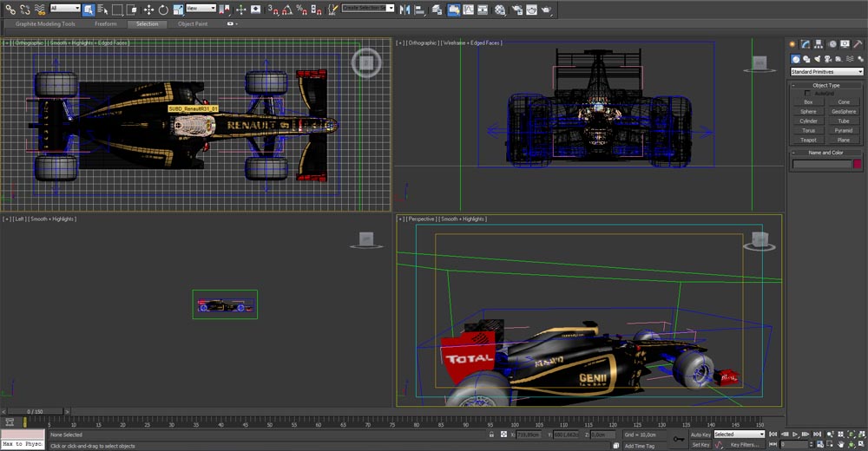Open Layer Manager icon
The width and height of the screenshot is (868, 451).
(x=437, y=10)
